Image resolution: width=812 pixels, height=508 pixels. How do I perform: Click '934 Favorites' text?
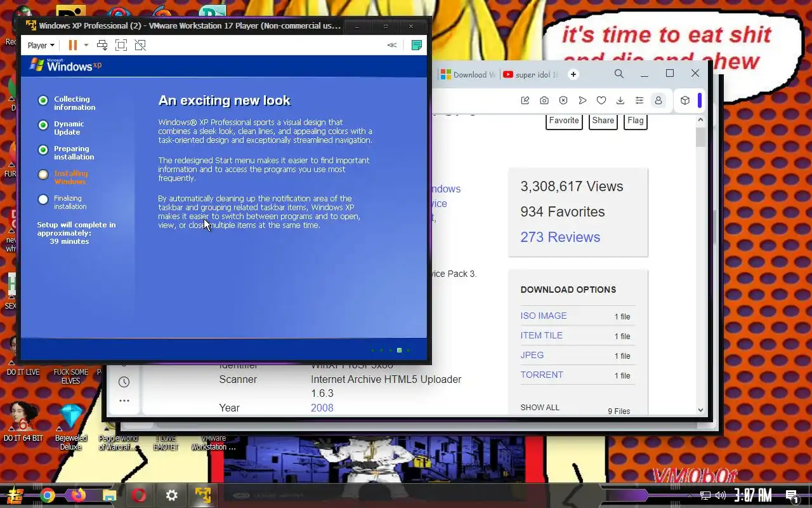[563, 211]
